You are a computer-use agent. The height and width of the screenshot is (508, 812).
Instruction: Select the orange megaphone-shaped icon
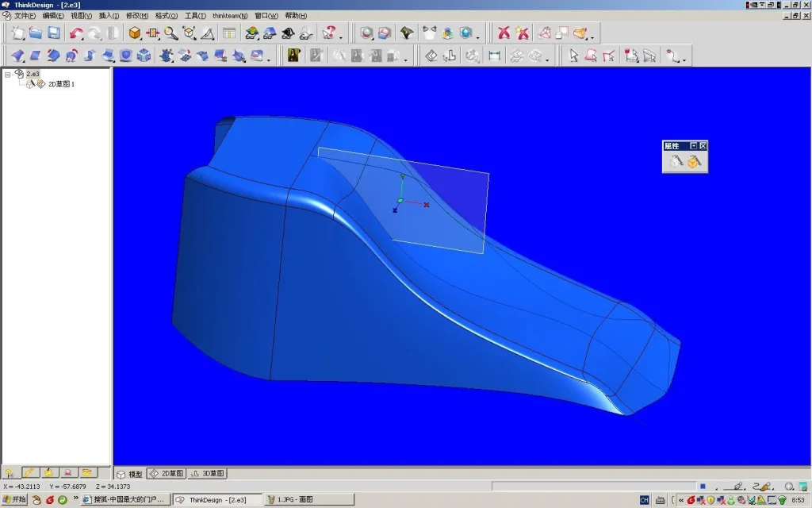pyautogui.click(x=580, y=33)
